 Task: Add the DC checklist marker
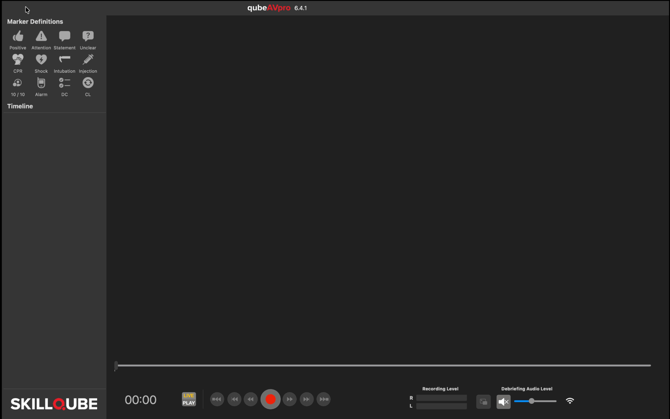click(x=65, y=83)
